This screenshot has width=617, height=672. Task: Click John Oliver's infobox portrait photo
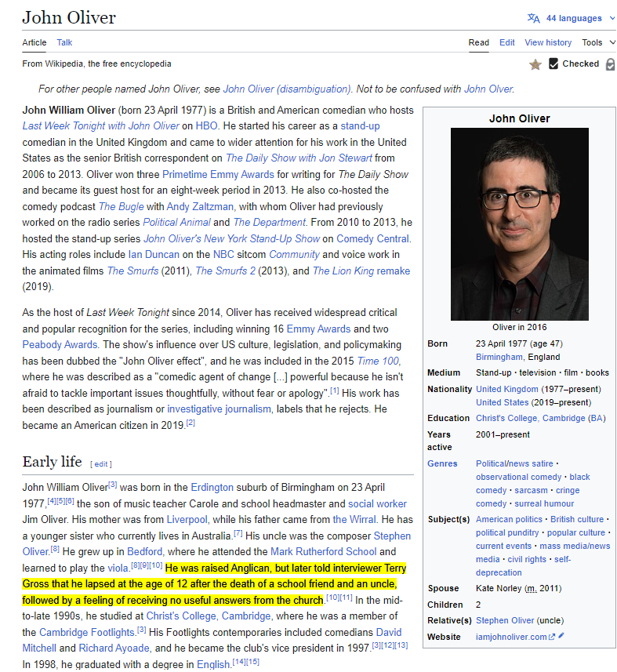[519, 223]
